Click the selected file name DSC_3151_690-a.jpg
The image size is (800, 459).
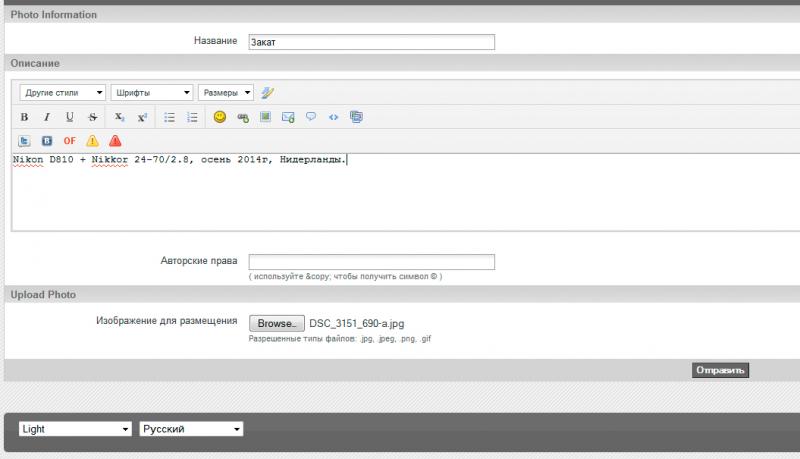click(x=357, y=323)
